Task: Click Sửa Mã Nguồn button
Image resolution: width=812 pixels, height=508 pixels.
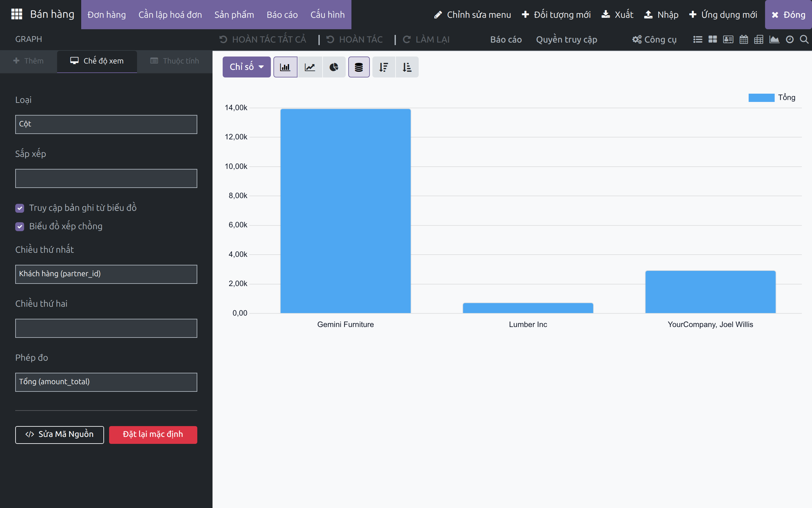Action: pos(59,435)
